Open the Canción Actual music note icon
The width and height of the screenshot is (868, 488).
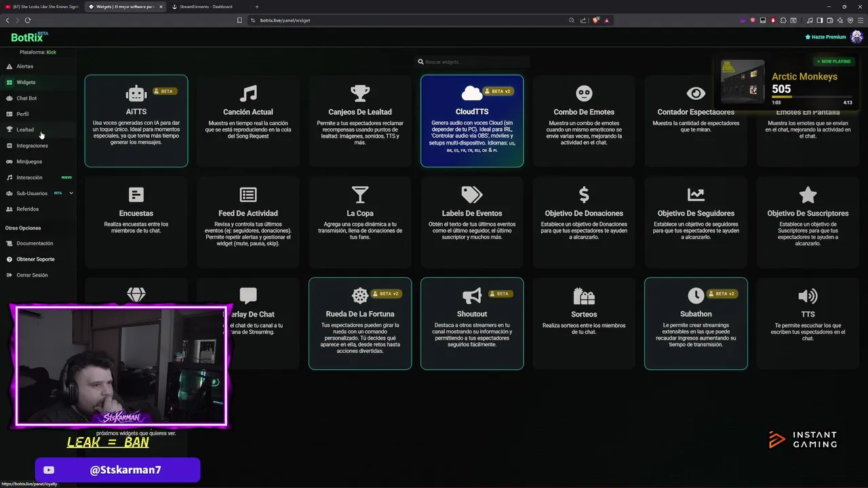248,94
